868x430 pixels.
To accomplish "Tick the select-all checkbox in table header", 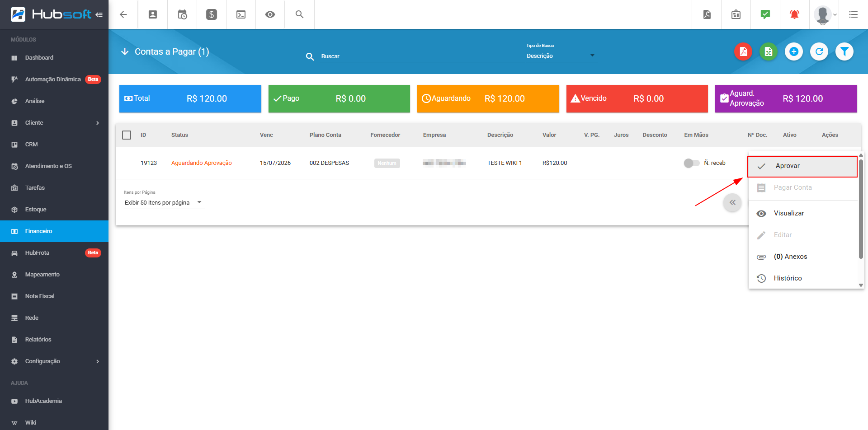I will pos(127,135).
